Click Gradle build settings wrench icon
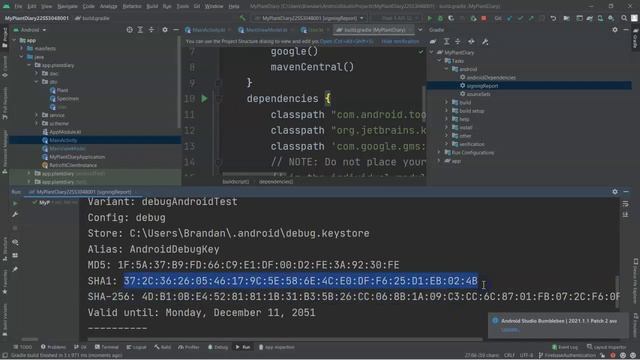Image resolution: width=640 pixels, height=360 pixels. coord(485,42)
